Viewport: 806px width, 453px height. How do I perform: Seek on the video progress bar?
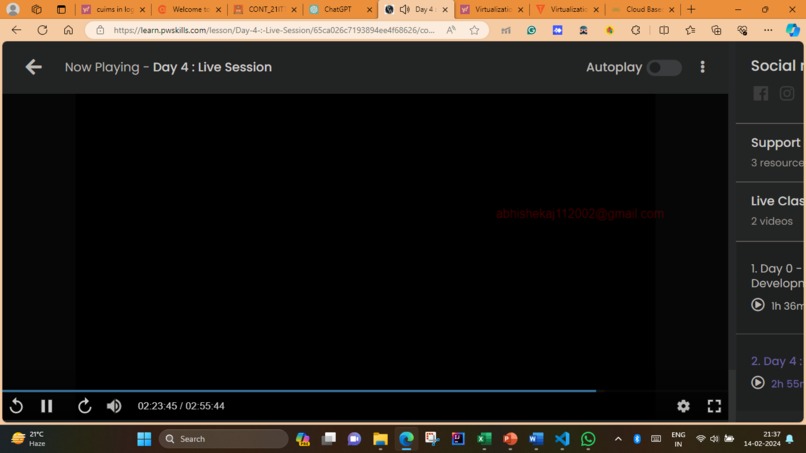[x=365, y=391]
